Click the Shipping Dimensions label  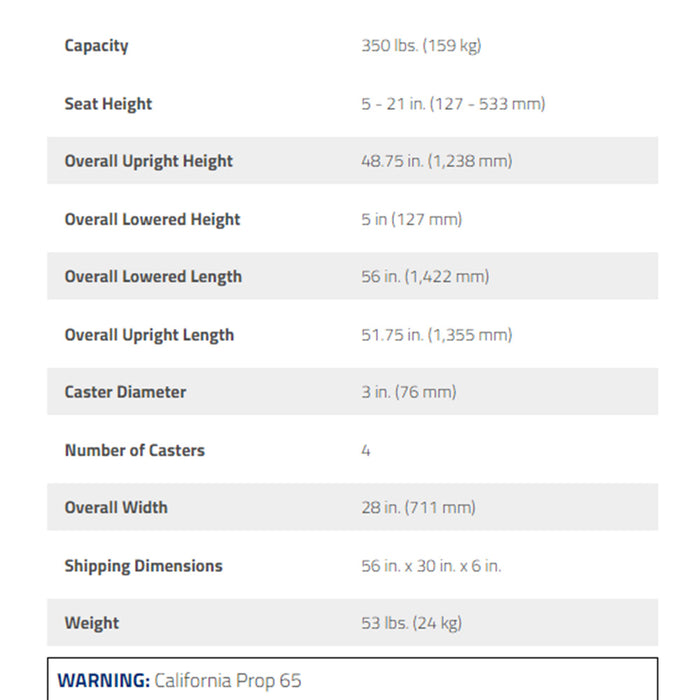coord(143,566)
